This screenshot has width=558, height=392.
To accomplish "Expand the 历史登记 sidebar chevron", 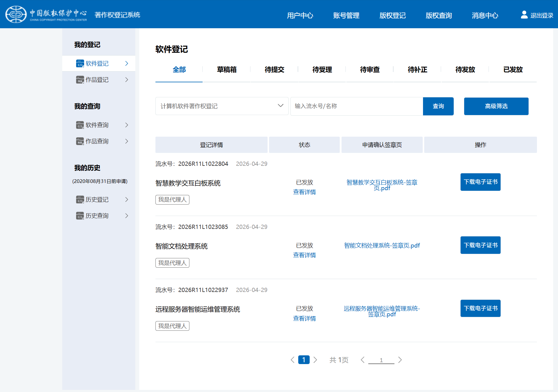I will (x=127, y=199).
